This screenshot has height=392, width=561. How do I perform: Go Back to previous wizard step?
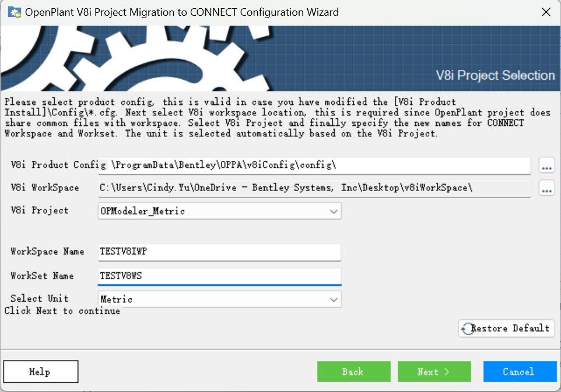coord(353,372)
